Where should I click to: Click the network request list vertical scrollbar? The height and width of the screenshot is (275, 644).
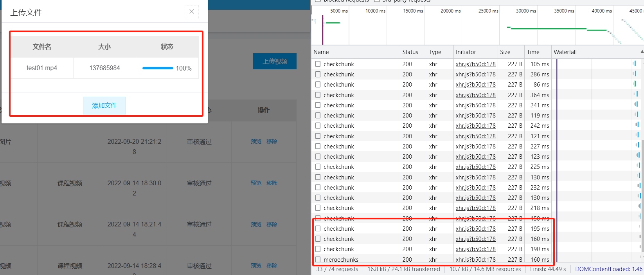(642, 196)
